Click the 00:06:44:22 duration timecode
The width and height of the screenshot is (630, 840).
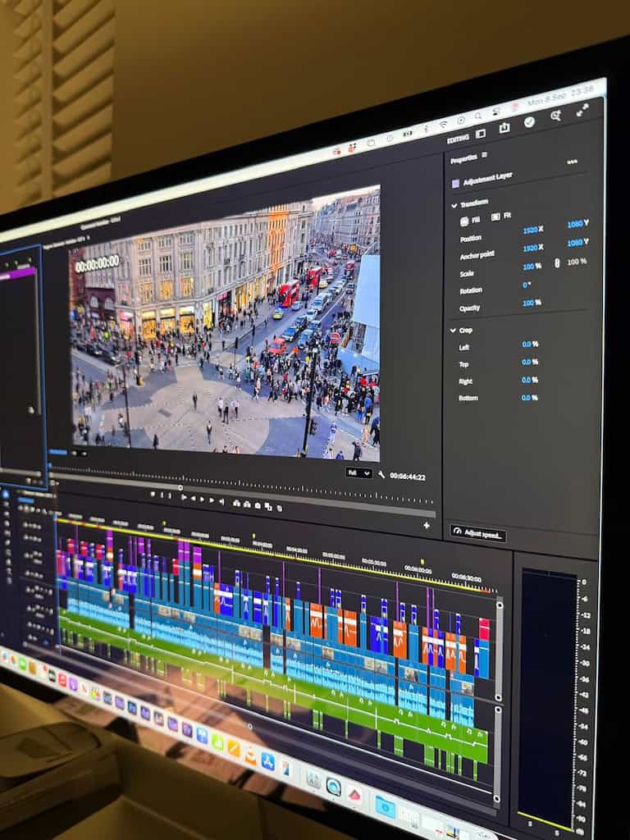[x=408, y=477]
